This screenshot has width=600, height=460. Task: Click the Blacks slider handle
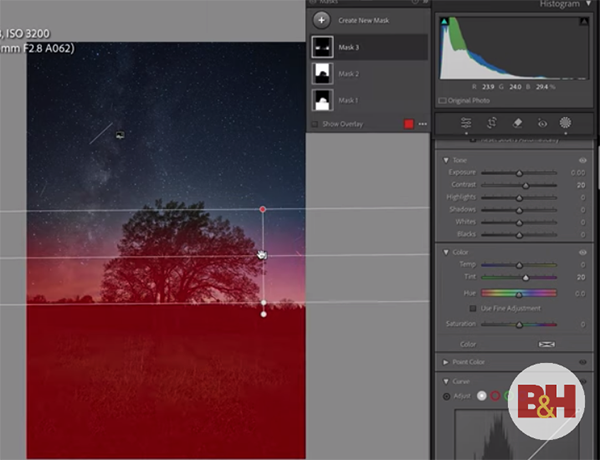519,235
